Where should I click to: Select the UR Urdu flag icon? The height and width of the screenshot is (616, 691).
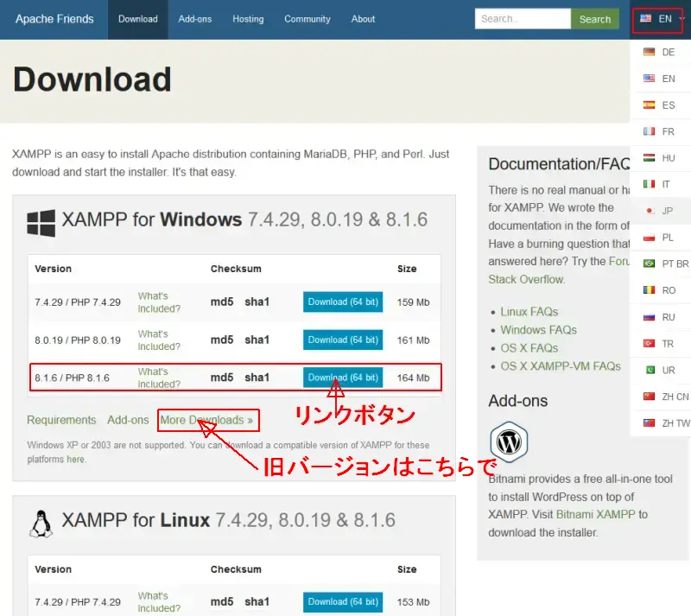[650, 370]
